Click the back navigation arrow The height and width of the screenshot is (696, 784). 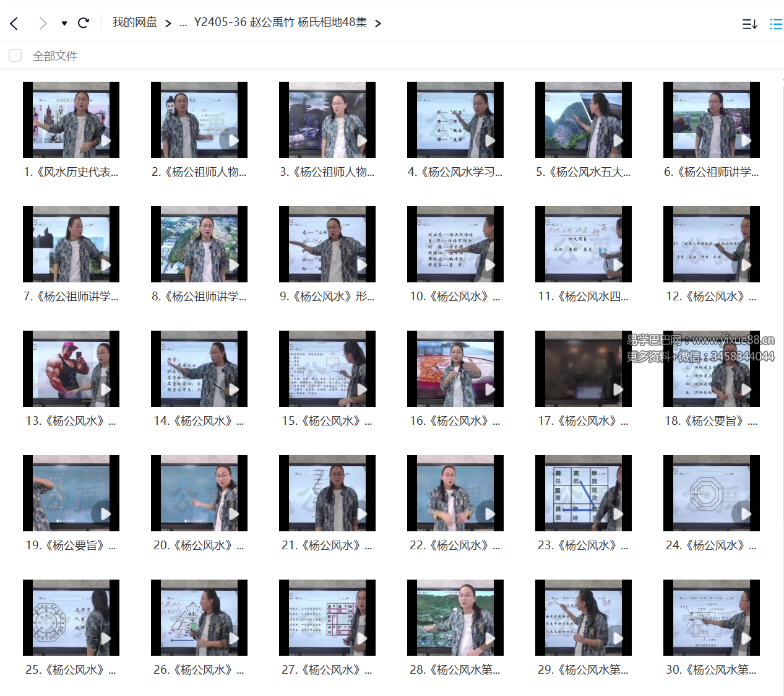(x=14, y=24)
